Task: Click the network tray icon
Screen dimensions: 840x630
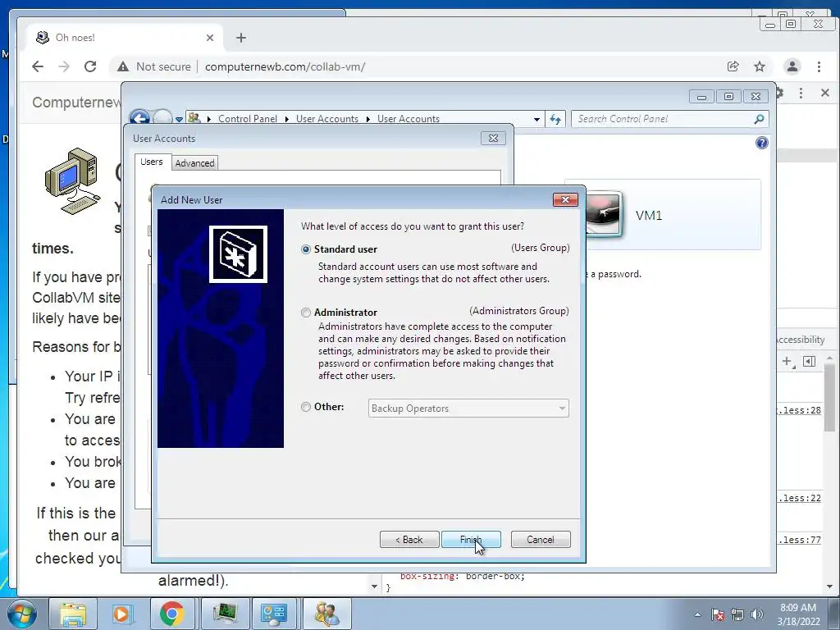Action: coord(737,614)
